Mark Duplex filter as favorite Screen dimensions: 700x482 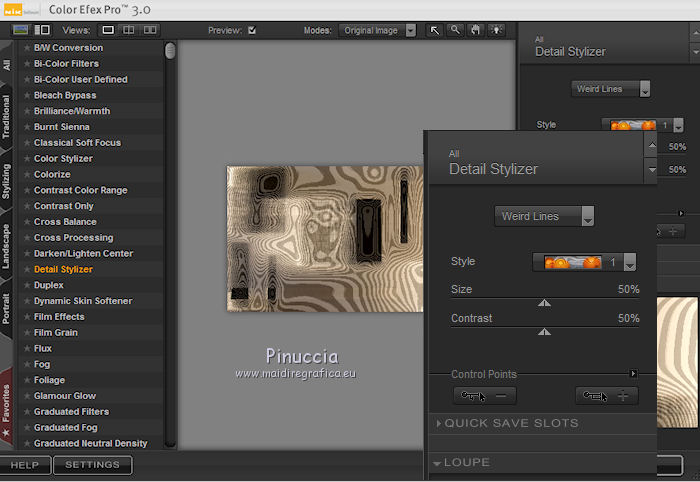(27, 286)
